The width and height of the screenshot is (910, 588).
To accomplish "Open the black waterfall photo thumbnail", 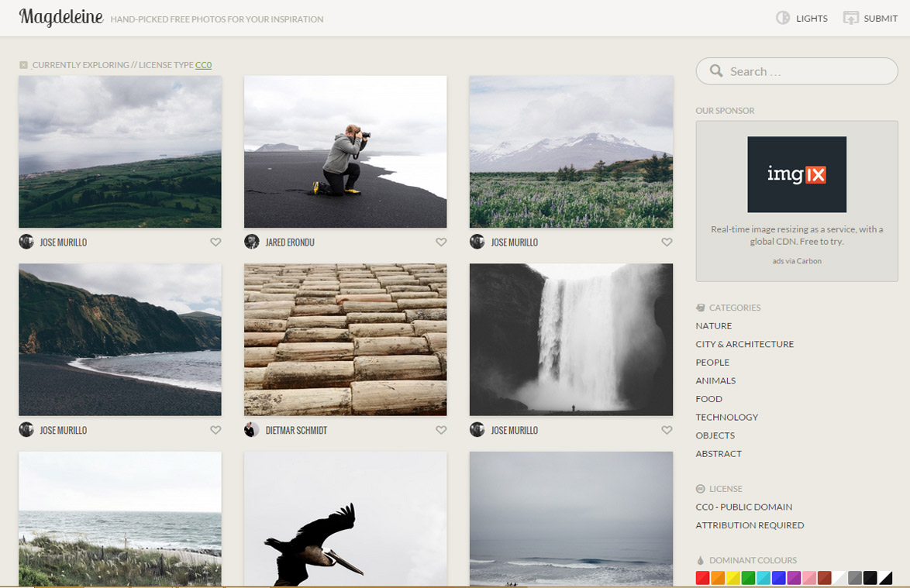I will (x=570, y=339).
